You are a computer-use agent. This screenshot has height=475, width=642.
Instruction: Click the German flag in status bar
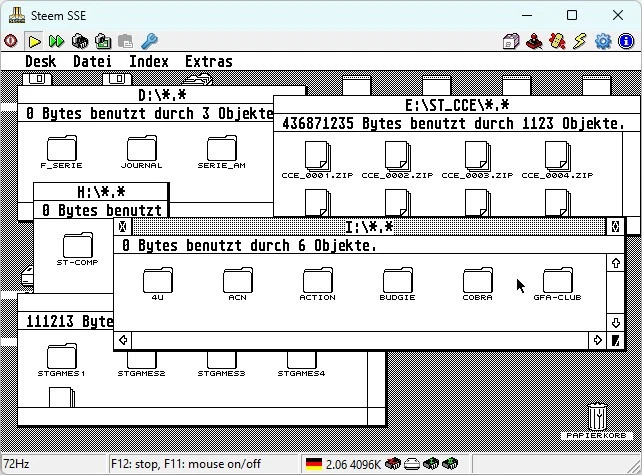coord(314,464)
